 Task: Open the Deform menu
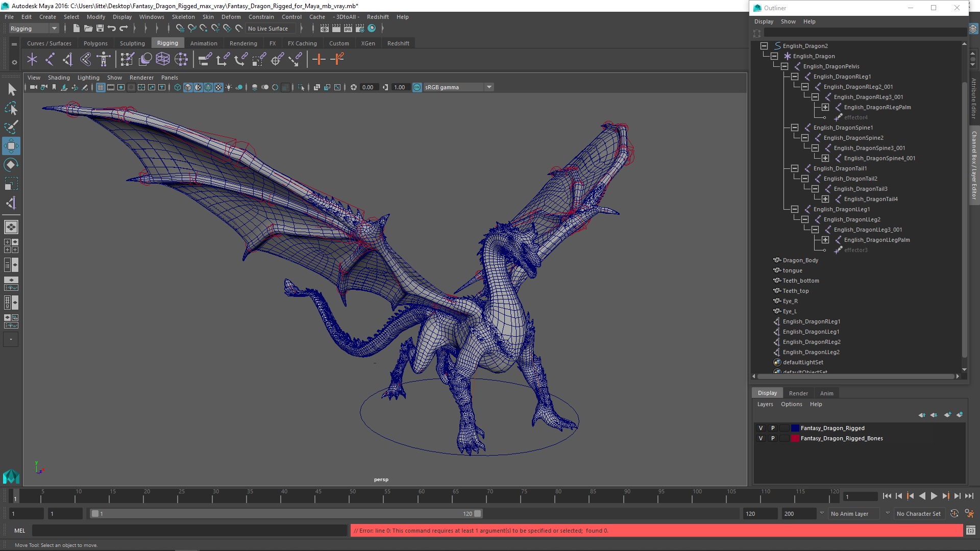pyautogui.click(x=231, y=17)
